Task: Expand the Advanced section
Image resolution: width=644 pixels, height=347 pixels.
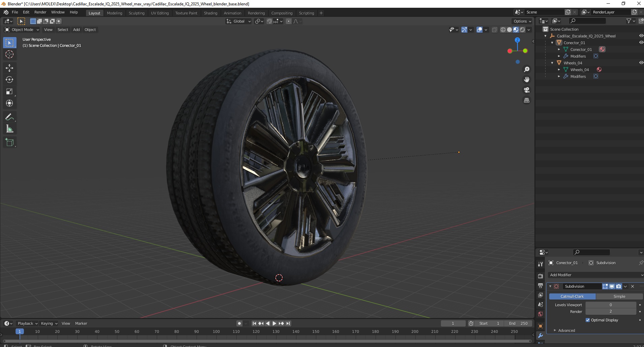Action: 566,330
